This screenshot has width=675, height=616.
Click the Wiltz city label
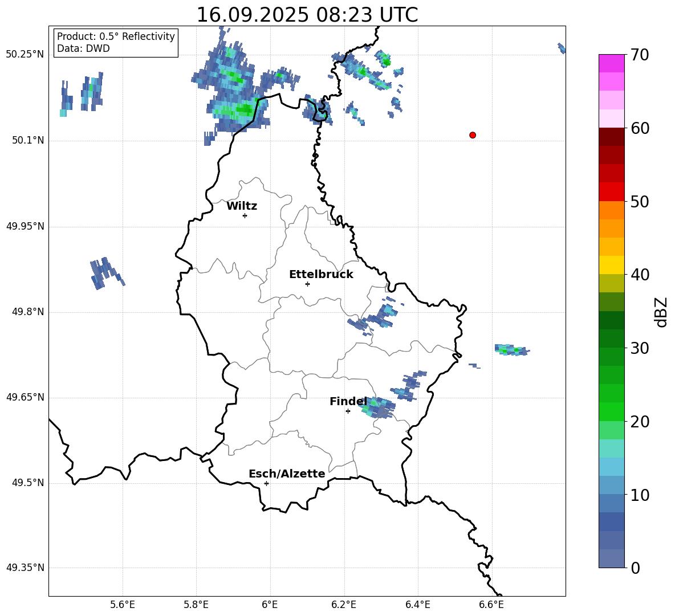click(x=242, y=206)
